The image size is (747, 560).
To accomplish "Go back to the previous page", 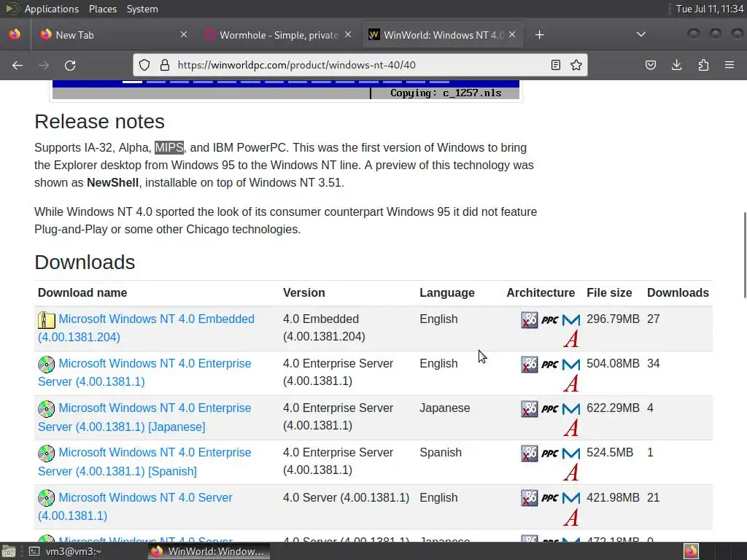I will (x=18, y=65).
